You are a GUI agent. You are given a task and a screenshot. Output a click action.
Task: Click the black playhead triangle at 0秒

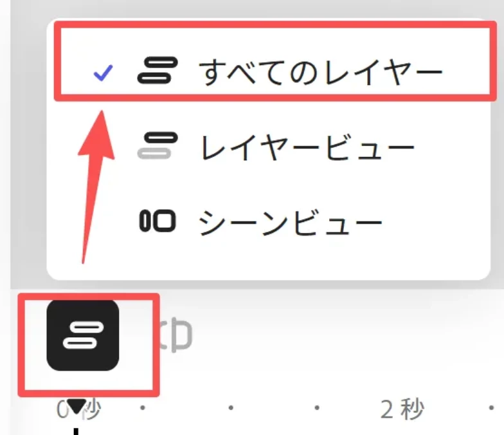pyautogui.click(x=77, y=407)
